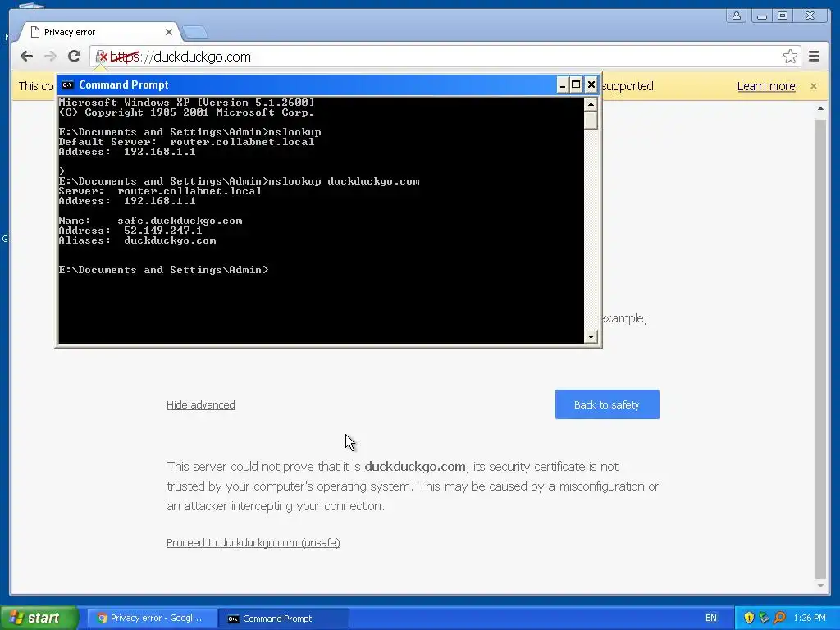This screenshot has width=840, height=630.
Task: Click safe.duckduckgo.com name in Command Prompt
Action: click(x=180, y=221)
